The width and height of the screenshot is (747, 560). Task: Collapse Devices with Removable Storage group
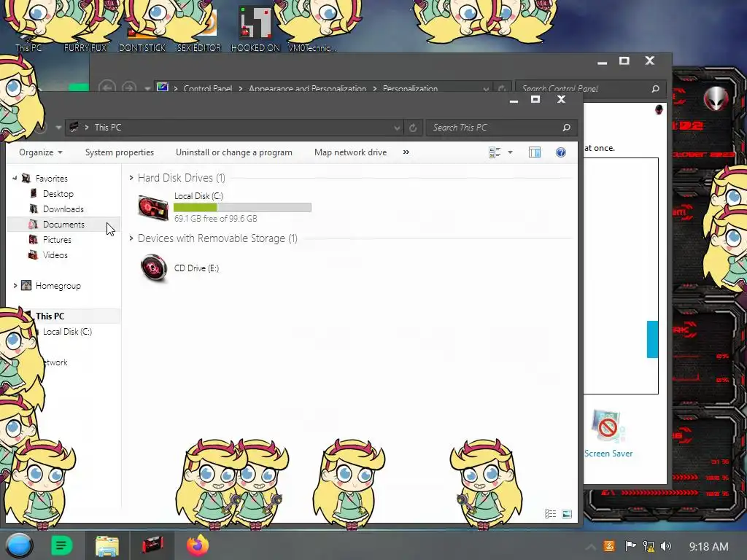tap(131, 238)
